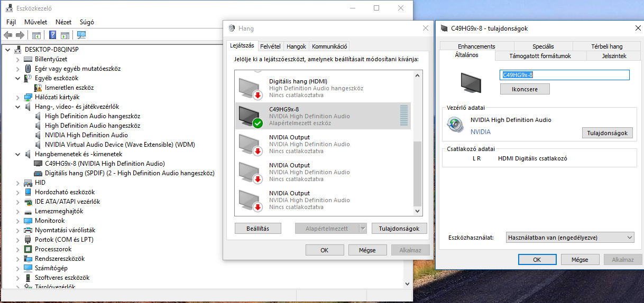Click the Ikoncsere button
Image resolution: width=644 pixels, height=303 pixels.
pyautogui.click(x=525, y=89)
